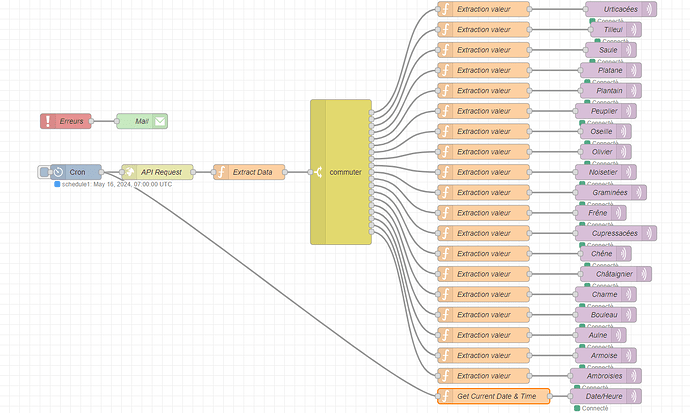The height and width of the screenshot is (413, 690).
Task: Click Connecté status under Date/Heure node
Action: point(595,408)
